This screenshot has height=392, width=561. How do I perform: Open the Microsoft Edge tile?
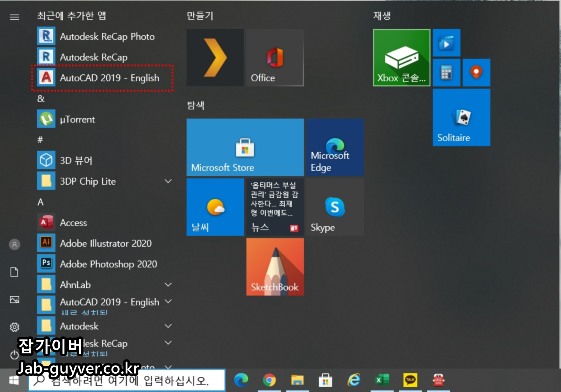tap(335, 147)
